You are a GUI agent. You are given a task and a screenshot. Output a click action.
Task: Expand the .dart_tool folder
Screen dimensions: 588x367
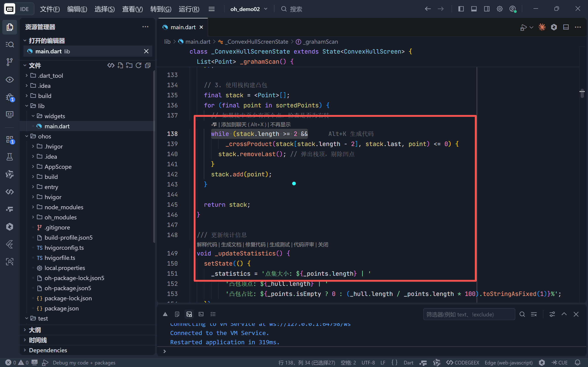pyautogui.click(x=51, y=75)
